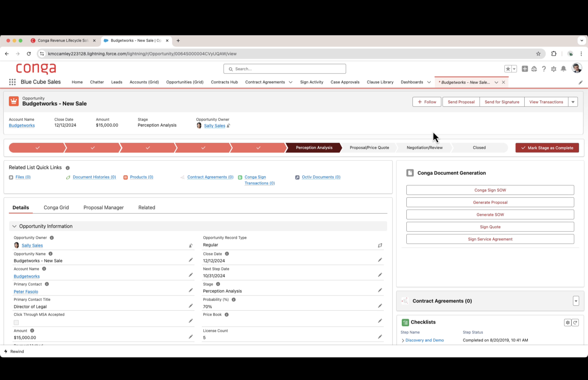Image resolution: width=588 pixels, height=380 pixels.
Task: Click the Global Actions plus icon
Action: (x=525, y=69)
